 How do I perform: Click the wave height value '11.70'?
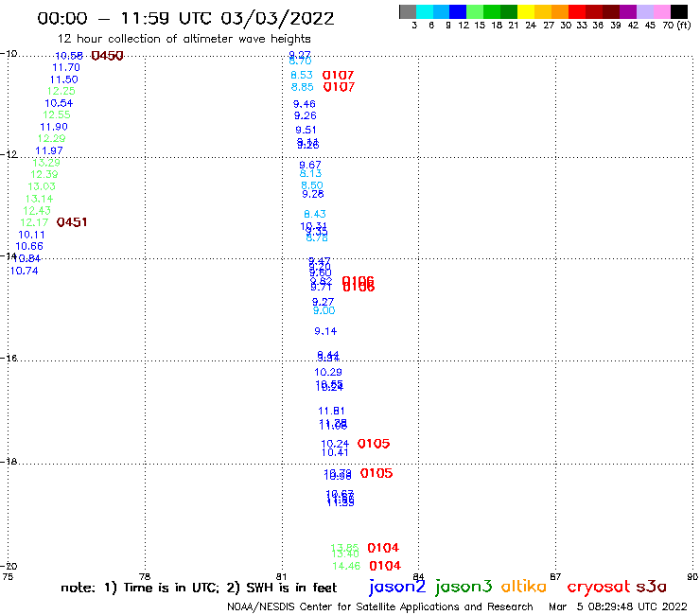click(66, 67)
